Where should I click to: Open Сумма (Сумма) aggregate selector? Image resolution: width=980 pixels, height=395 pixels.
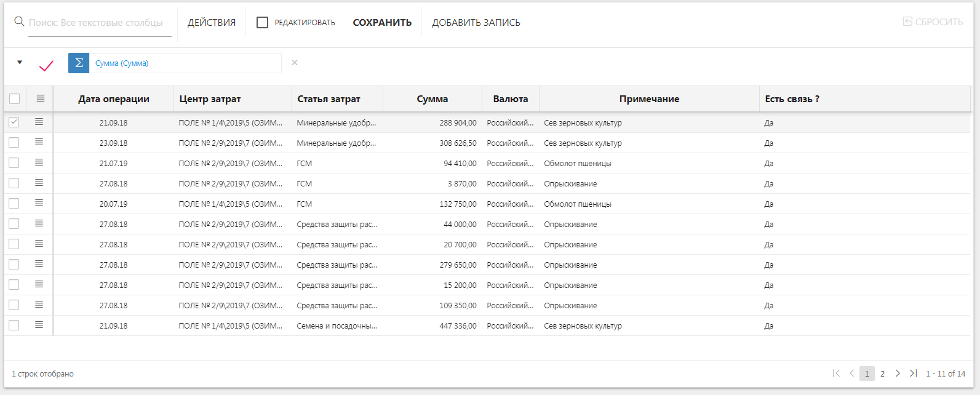point(185,63)
